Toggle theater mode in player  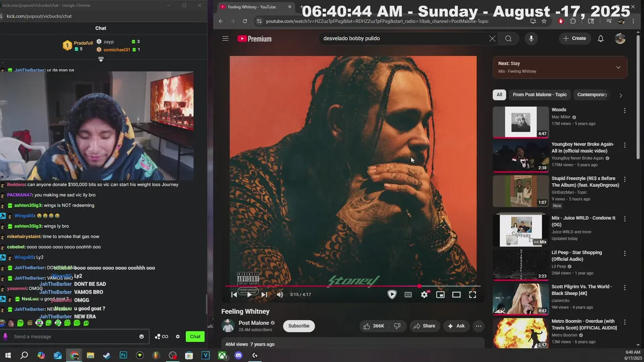point(456,295)
